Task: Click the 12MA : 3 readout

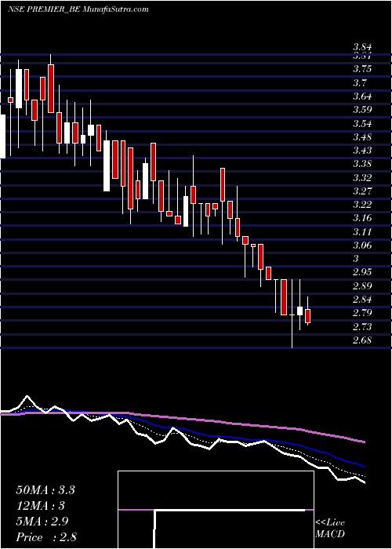Action: pos(41,506)
